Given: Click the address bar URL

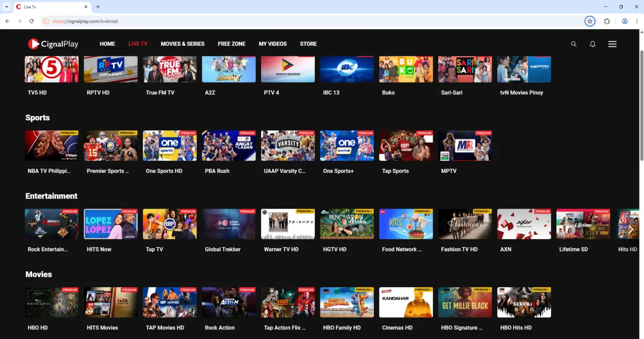Looking at the screenshot, I should point(86,21).
